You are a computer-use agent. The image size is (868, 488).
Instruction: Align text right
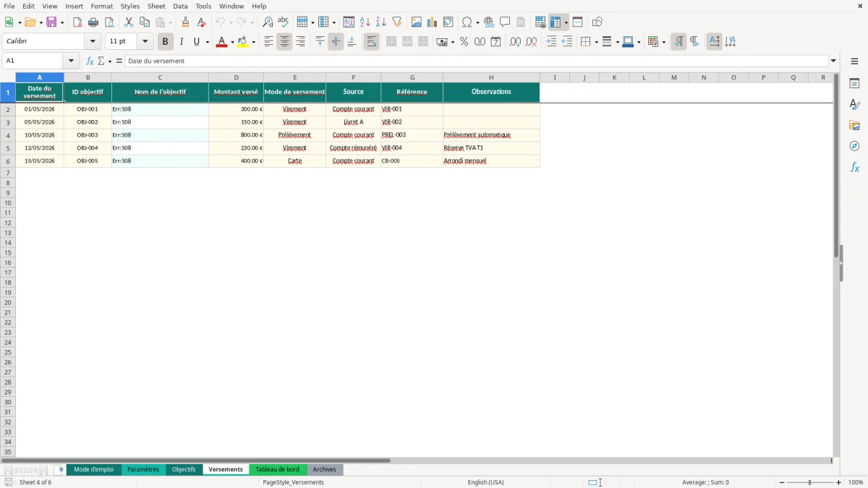click(x=301, y=42)
